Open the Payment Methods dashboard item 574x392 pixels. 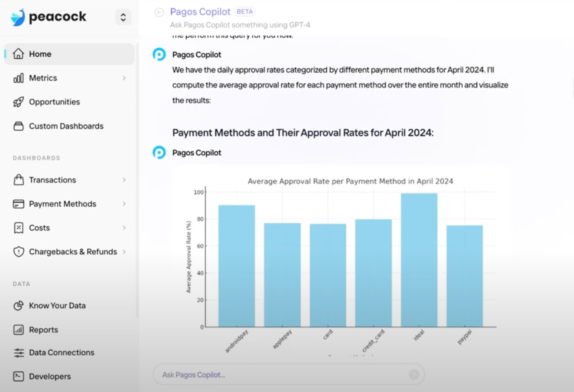coord(69,204)
